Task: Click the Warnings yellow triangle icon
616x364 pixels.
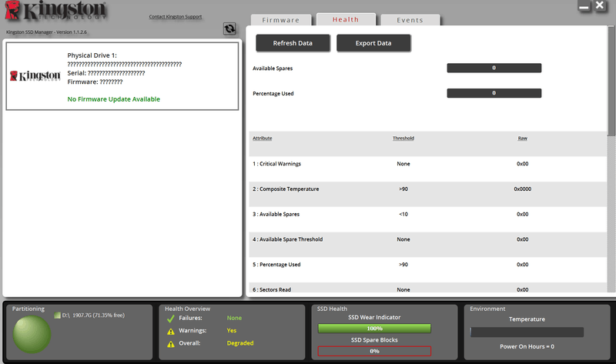Action: coord(170,332)
